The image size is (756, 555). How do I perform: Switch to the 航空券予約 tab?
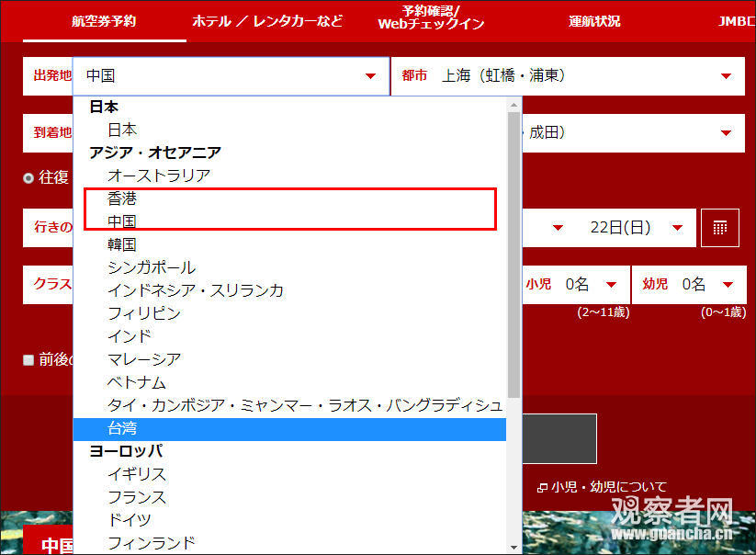104,21
